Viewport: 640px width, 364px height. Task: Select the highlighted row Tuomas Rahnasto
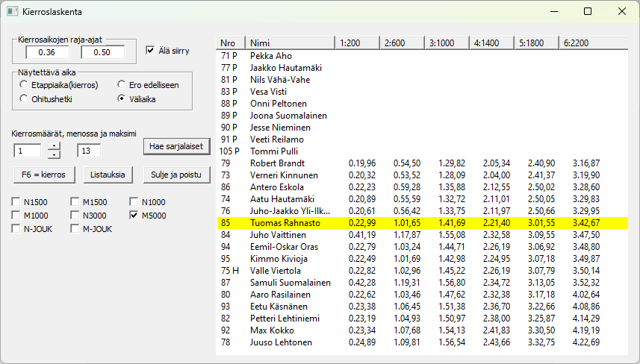click(284, 223)
